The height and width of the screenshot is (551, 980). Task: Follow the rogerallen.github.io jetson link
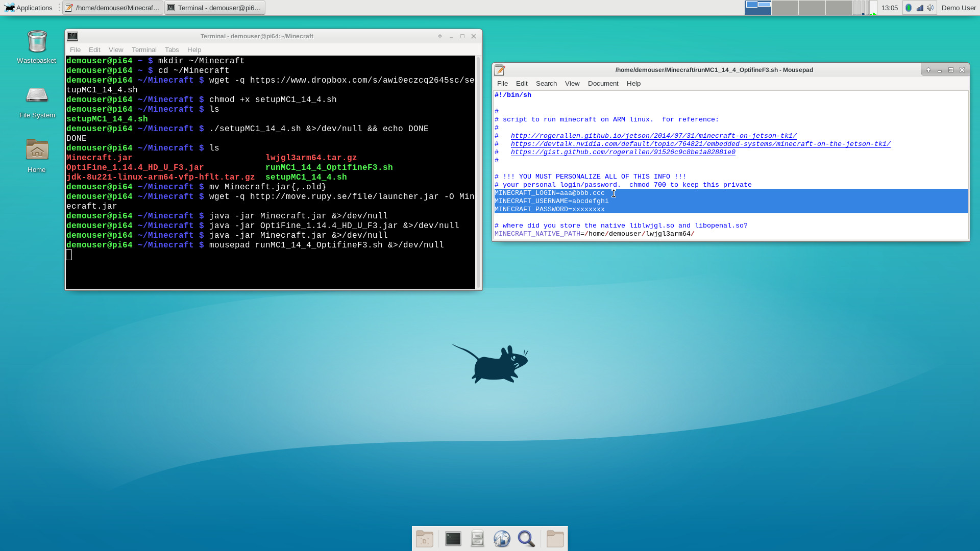(653, 136)
